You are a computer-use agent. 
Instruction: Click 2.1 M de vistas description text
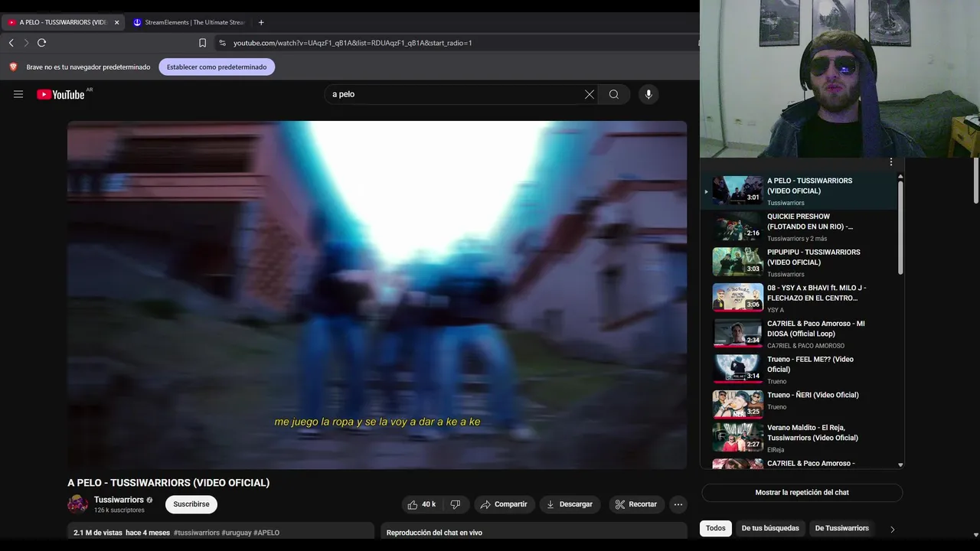click(x=98, y=533)
